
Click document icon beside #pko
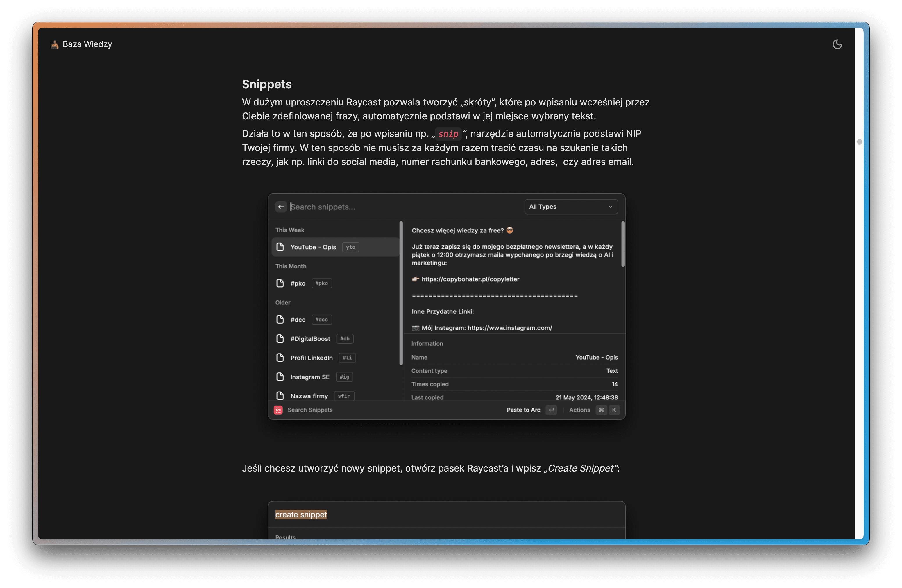click(x=280, y=283)
